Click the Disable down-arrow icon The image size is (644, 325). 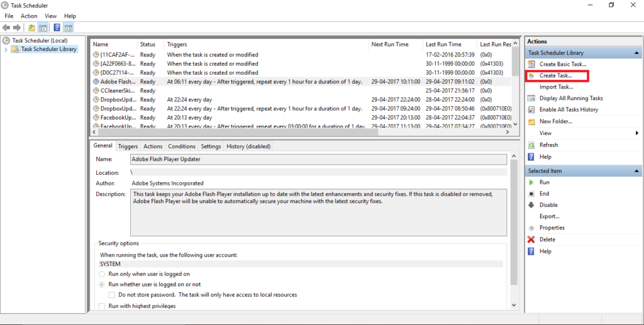[531, 205]
